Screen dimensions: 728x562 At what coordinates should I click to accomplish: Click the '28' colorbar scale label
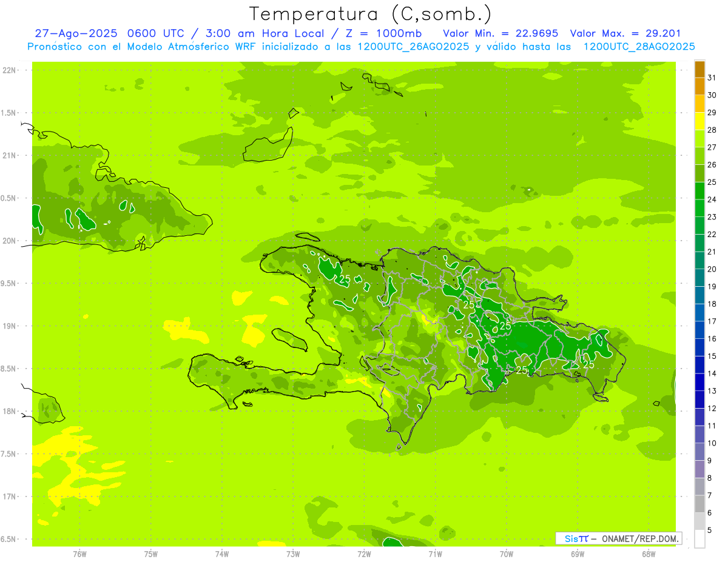tap(712, 130)
